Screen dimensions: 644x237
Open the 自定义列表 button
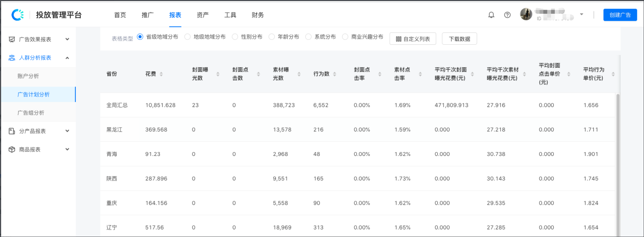[x=413, y=39]
